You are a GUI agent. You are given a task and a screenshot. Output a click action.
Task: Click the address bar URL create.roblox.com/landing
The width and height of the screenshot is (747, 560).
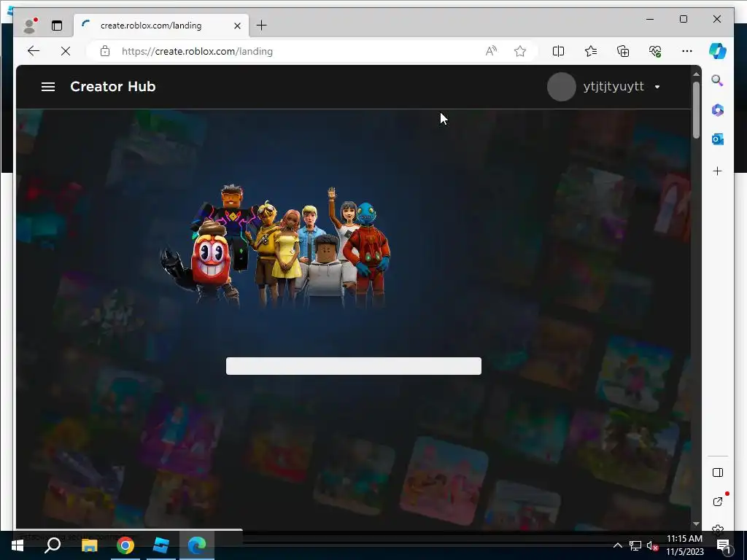pos(197,52)
